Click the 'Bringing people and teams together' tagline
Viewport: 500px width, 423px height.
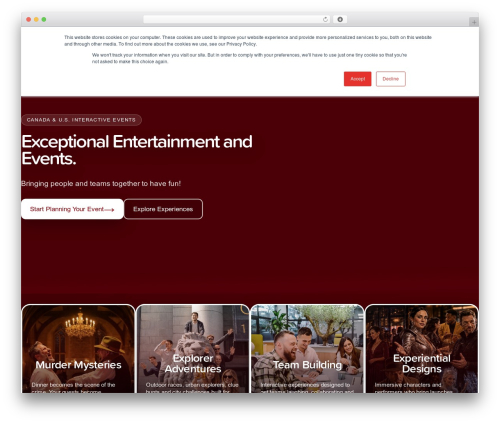coord(101,184)
